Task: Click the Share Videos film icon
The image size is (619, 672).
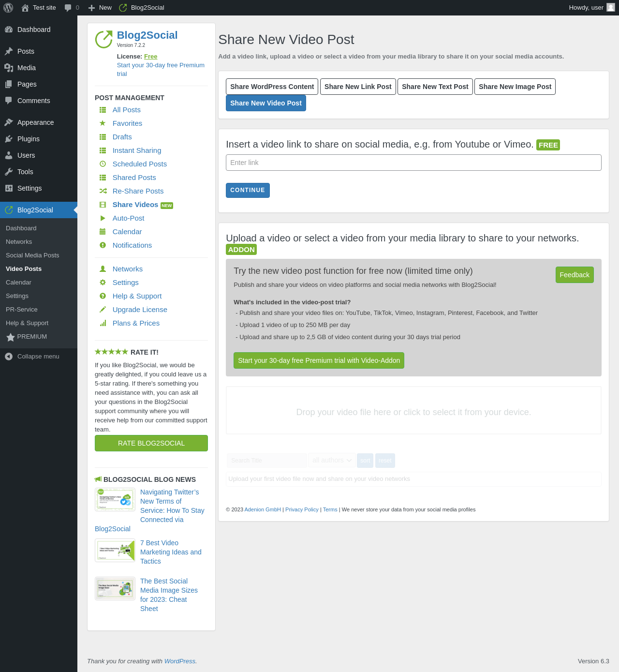Action: click(x=103, y=205)
